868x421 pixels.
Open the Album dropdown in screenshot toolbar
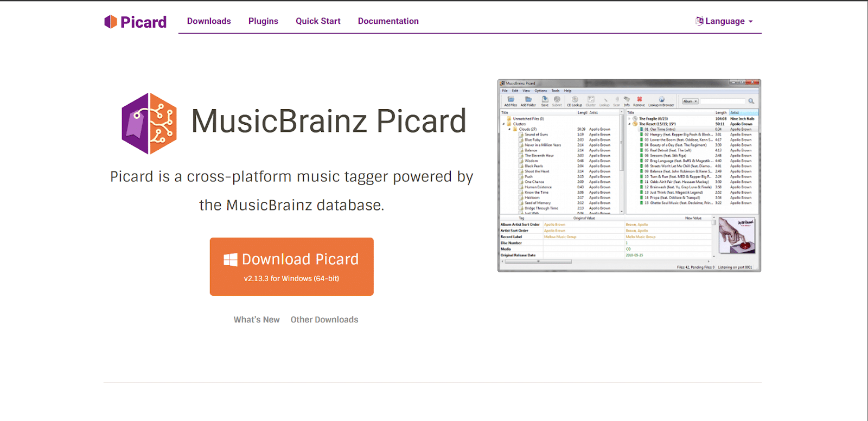click(690, 101)
